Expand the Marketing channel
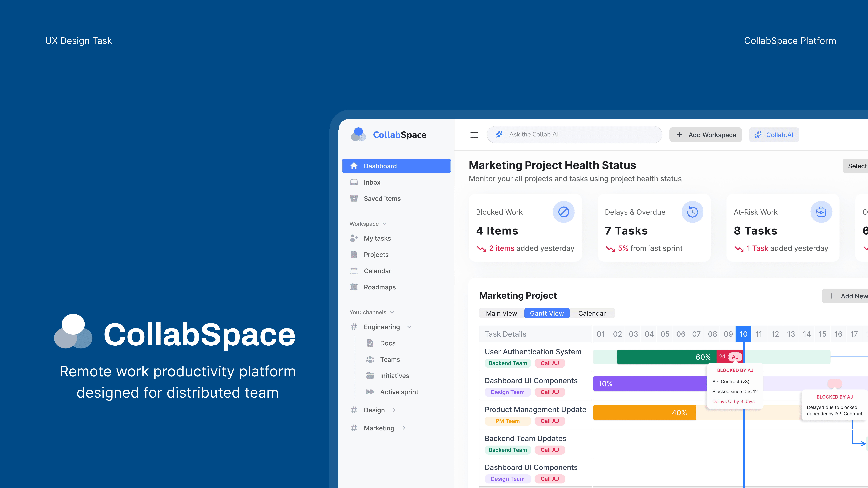The height and width of the screenshot is (488, 868). [404, 428]
